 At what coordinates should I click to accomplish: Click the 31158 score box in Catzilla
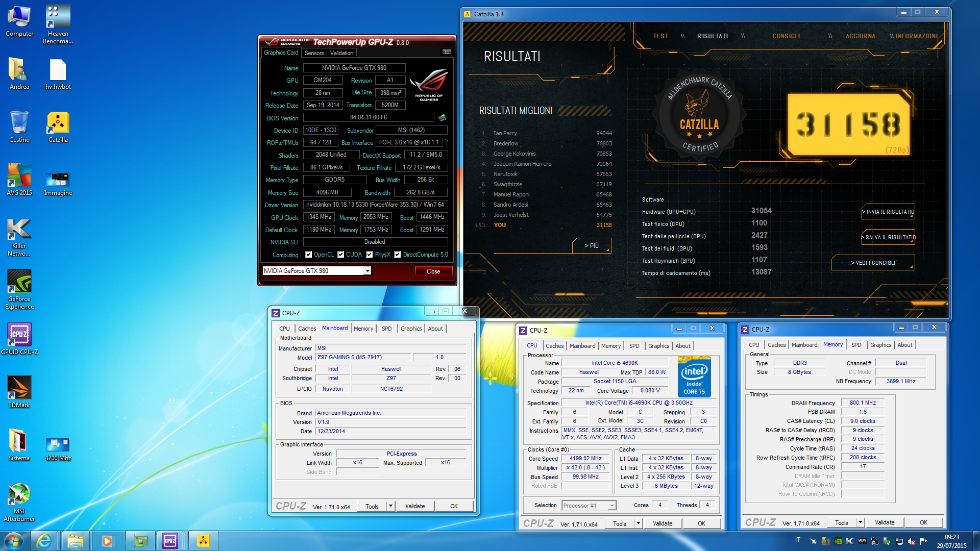click(x=848, y=124)
